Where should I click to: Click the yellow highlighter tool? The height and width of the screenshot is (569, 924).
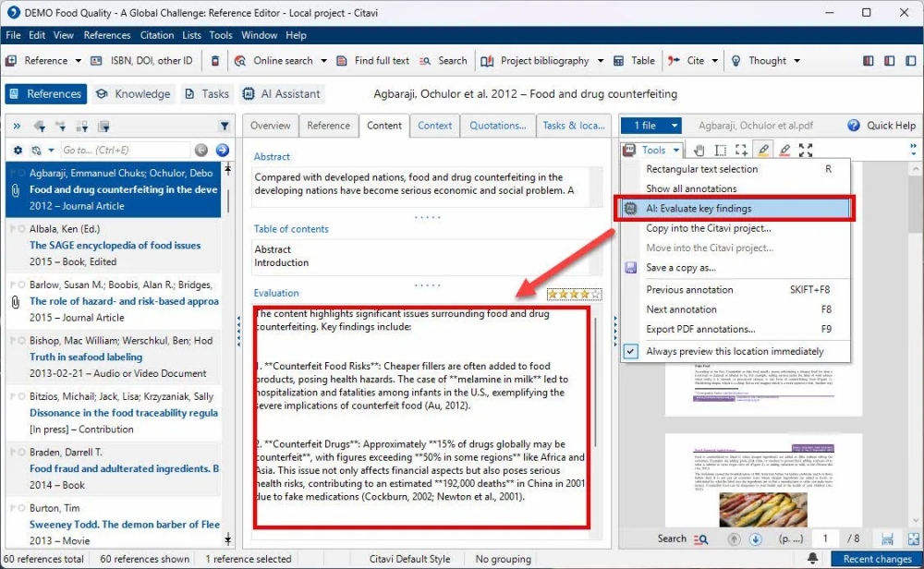763,150
